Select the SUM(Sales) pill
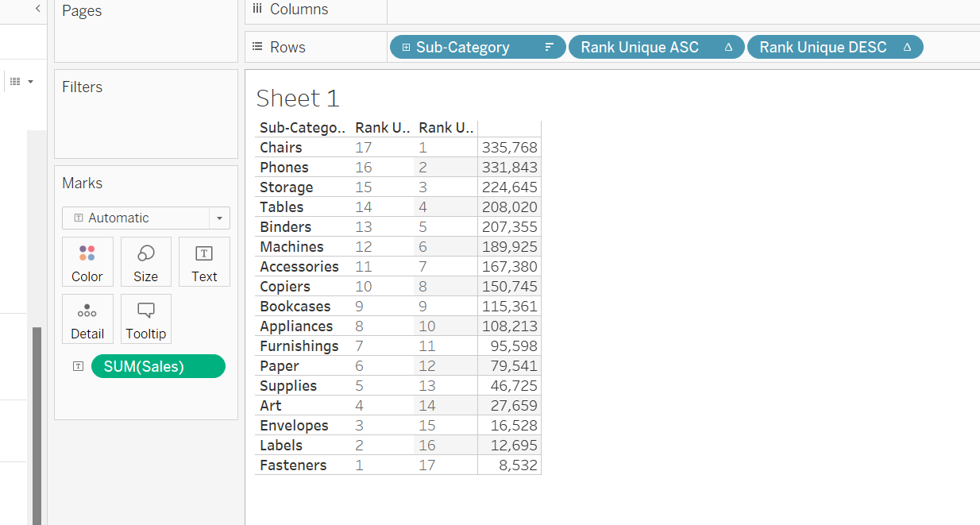 [x=158, y=366]
